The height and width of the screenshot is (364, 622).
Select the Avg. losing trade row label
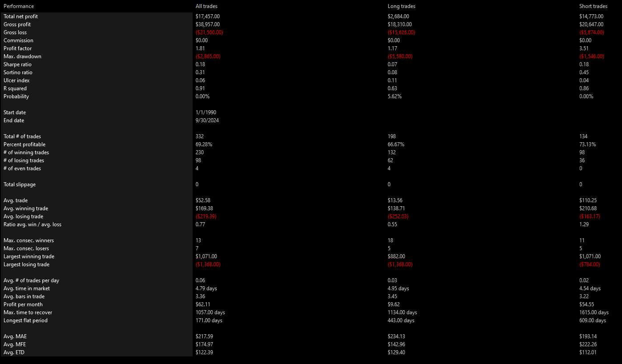(24, 216)
